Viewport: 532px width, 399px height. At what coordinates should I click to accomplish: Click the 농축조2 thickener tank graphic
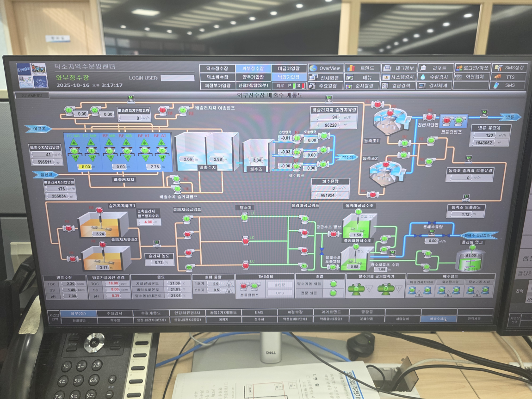(x=387, y=173)
